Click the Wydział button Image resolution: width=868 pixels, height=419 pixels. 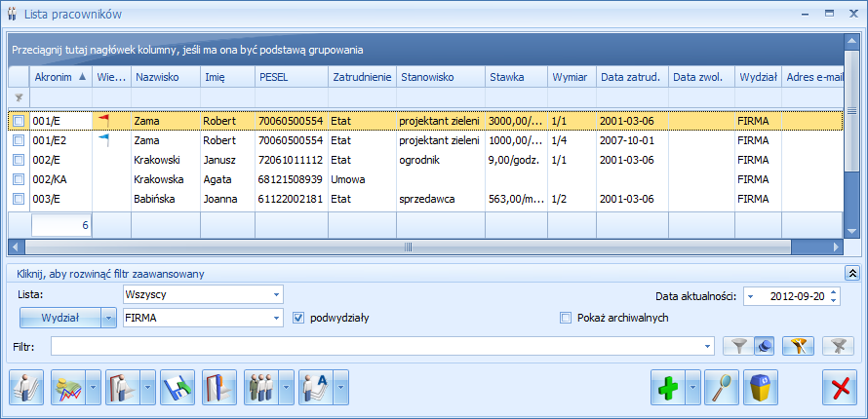60,318
